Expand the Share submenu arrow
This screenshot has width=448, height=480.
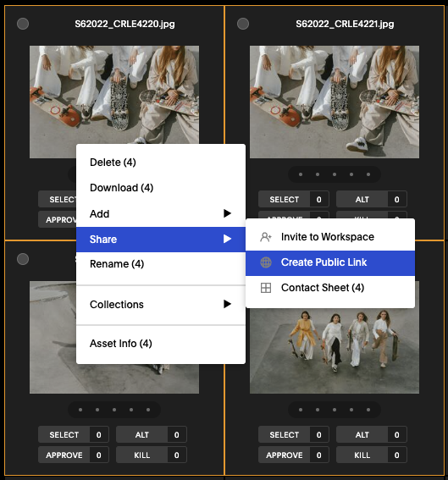227,239
